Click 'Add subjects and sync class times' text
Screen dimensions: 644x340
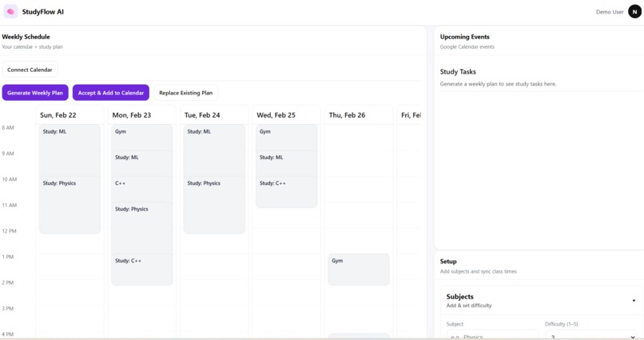478,271
